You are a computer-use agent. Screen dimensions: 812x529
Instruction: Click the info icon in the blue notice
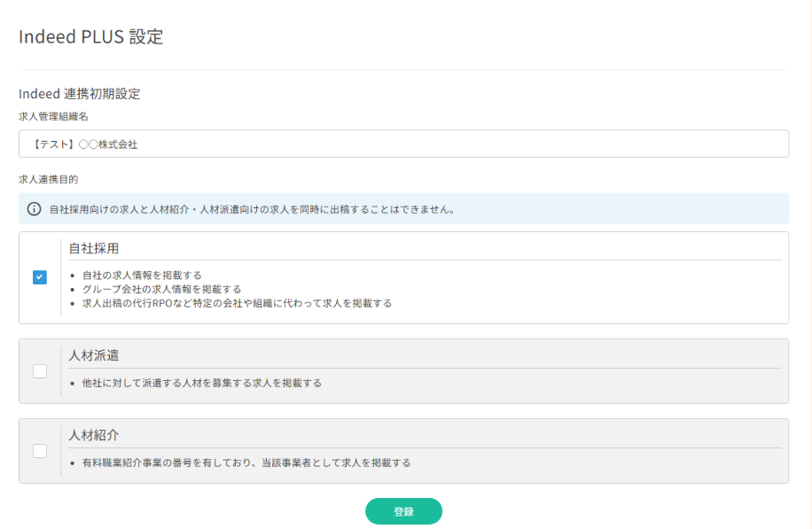34,209
